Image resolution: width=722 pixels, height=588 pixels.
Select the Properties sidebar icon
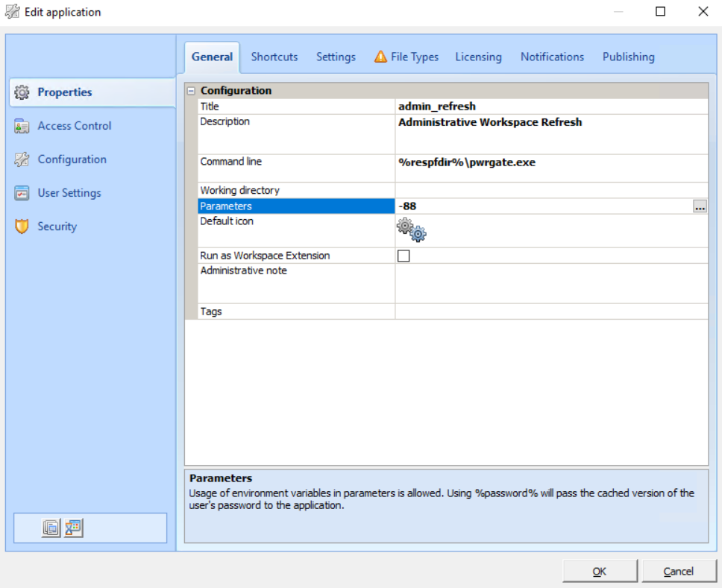pos(23,92)
